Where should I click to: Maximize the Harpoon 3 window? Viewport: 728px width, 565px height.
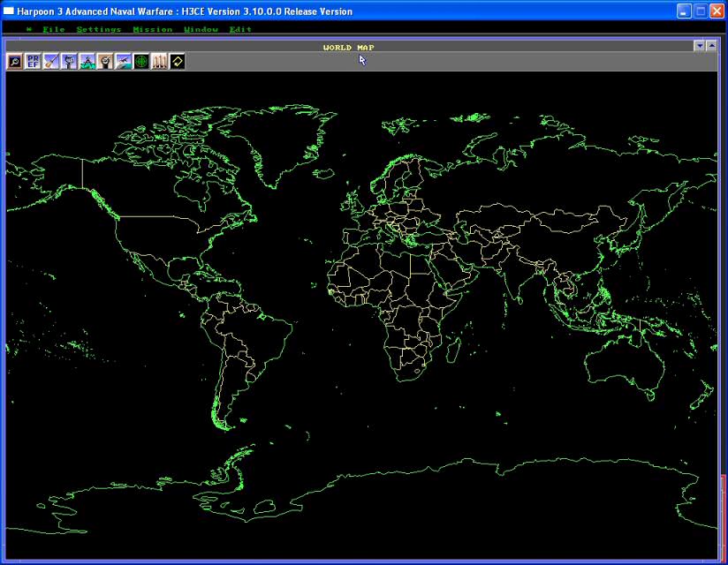[701, 11]
